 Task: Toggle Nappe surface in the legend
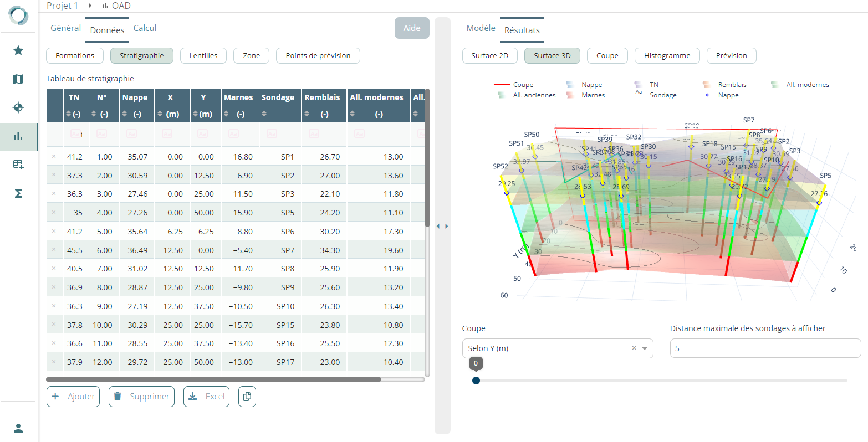[x=584, y=85]
